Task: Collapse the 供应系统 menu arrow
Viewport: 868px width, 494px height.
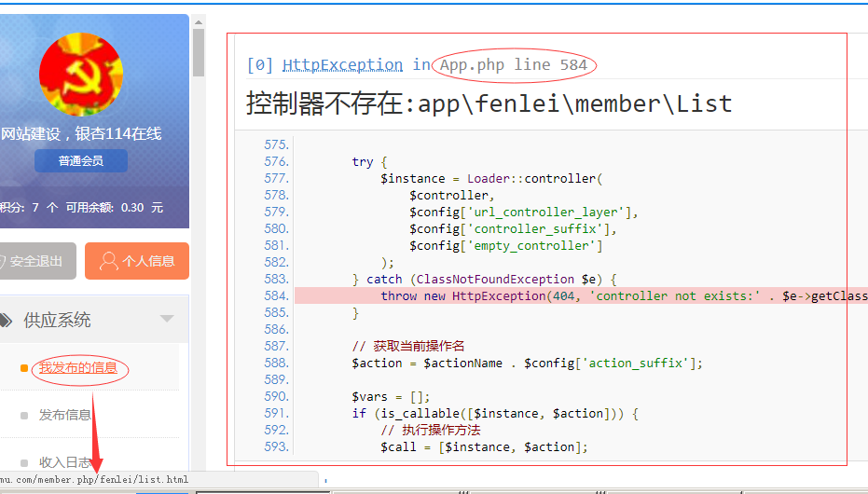Action: pos(167,319)
